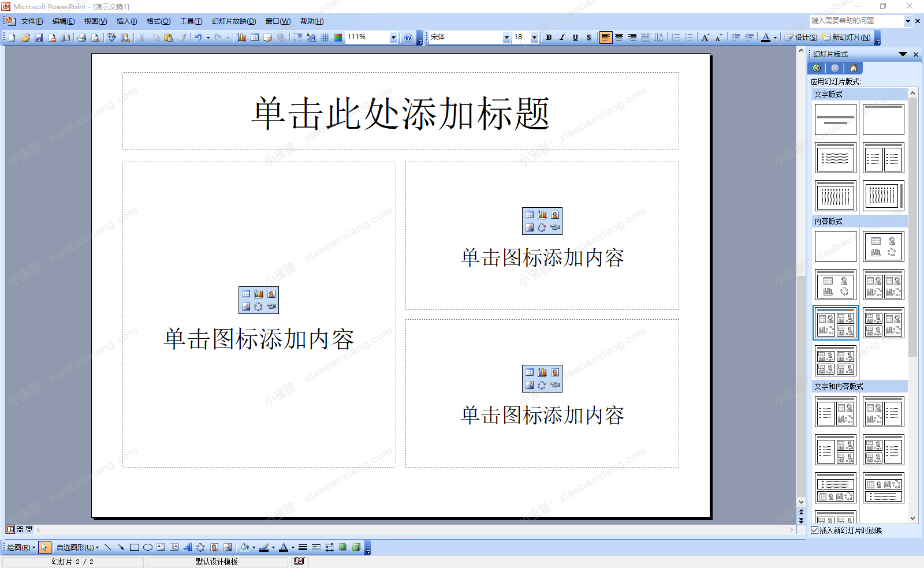The height and width of the screenshot is (568, 924).
Task: Click the 设计(S) button
Action: click(x=801, y=38)
